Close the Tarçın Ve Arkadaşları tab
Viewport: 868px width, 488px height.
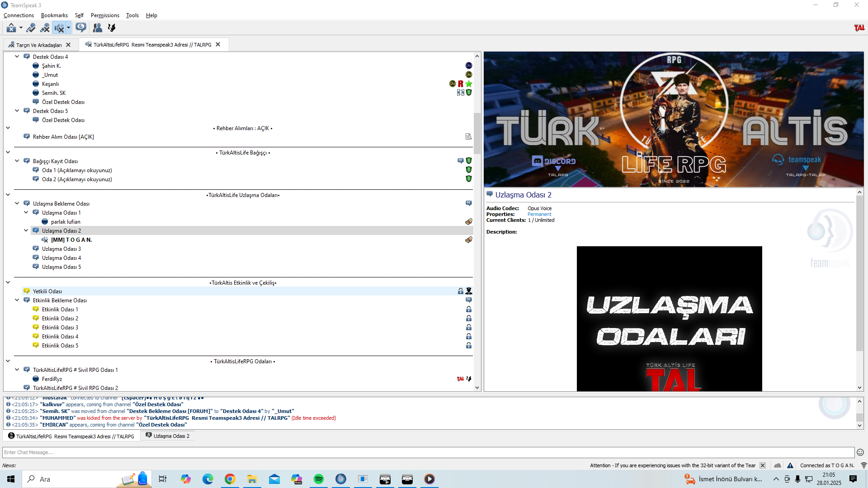tap(68, 45)
